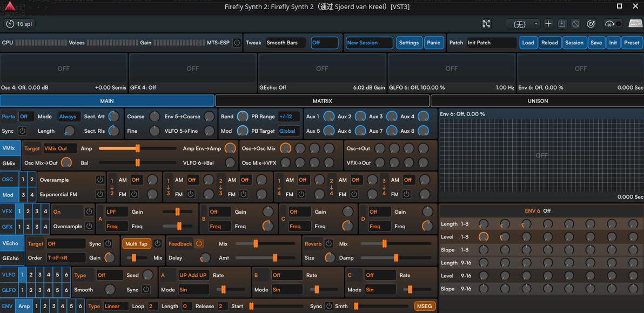This screenshot has height=313, width=644.
Task: Click the MSEG button
Action: [425, 307]
